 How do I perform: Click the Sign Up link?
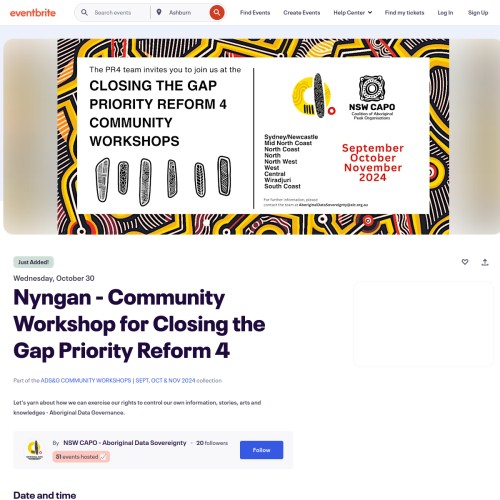[x=478, y=13]
